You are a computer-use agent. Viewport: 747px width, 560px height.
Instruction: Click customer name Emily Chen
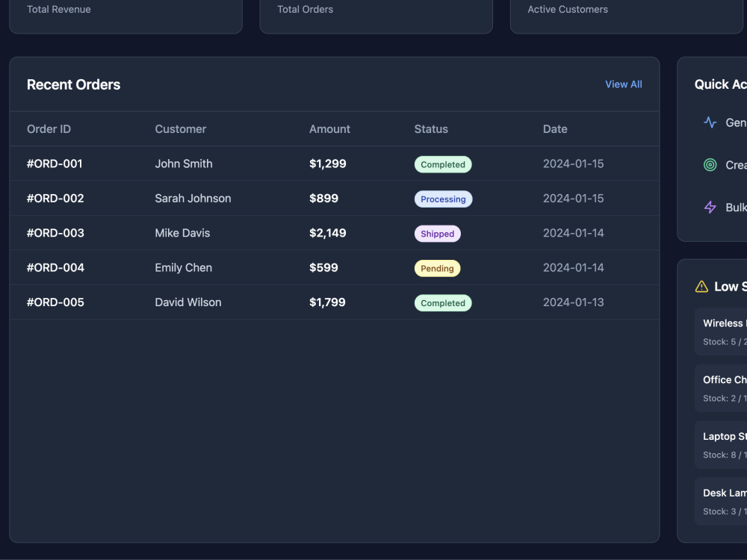click(x=184, y=268)
